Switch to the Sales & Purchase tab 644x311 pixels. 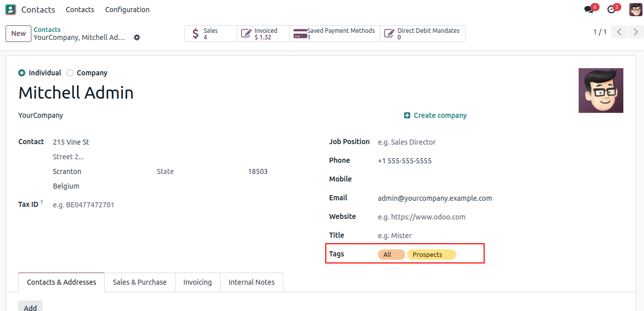click(140, 282)
